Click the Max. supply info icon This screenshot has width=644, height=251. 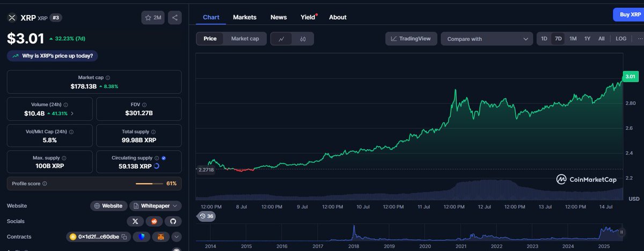coord(65,158)
